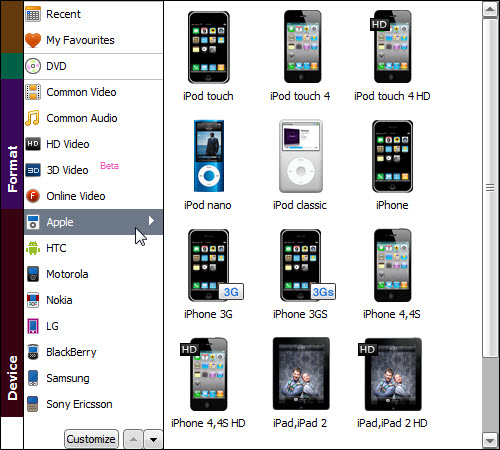Screen dimensions: 500x450
Task: Click the scrollbar down arrow
Action: click(490, 441)
